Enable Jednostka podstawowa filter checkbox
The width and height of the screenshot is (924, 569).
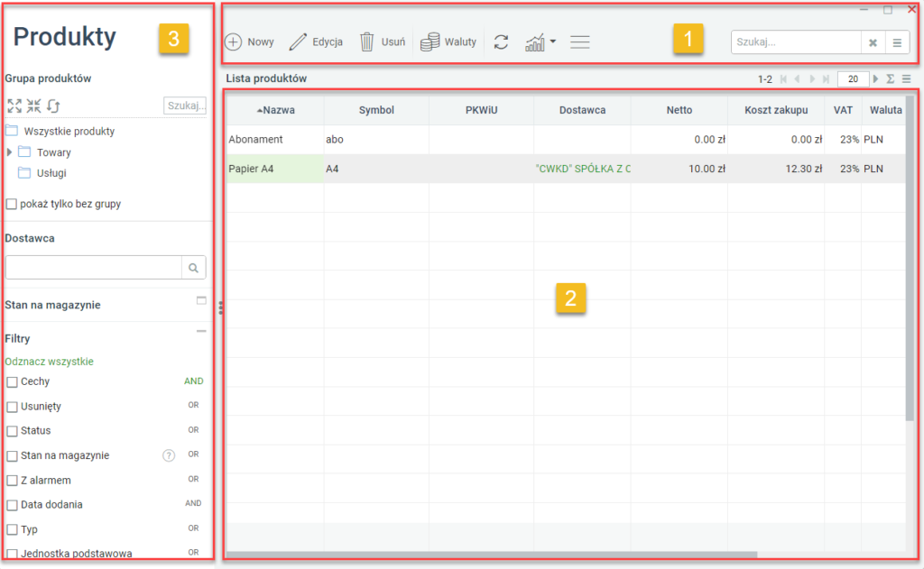click(12, 555)
